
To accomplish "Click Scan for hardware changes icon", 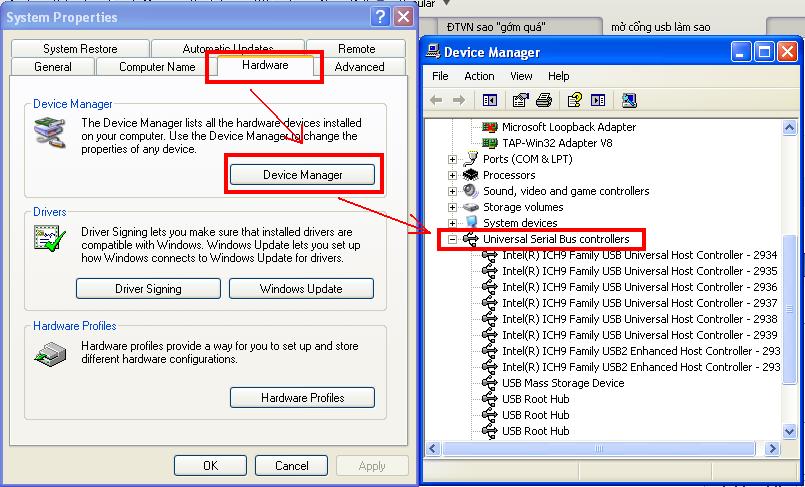I will [629, 100].
